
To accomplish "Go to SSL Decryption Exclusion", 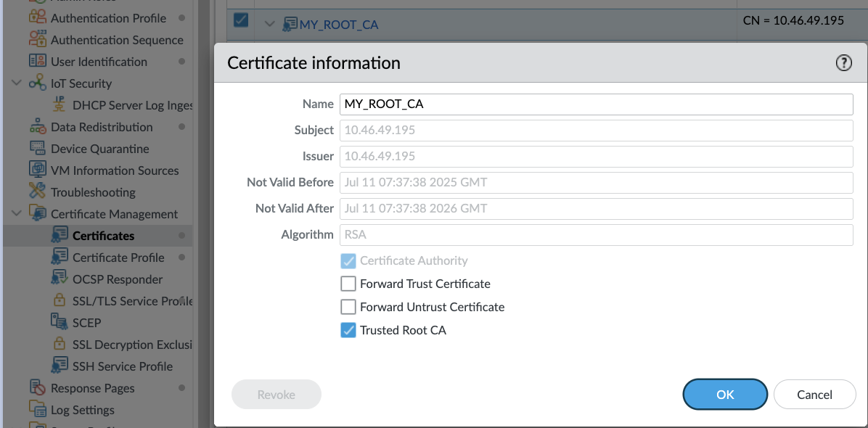I will point(122,344).
